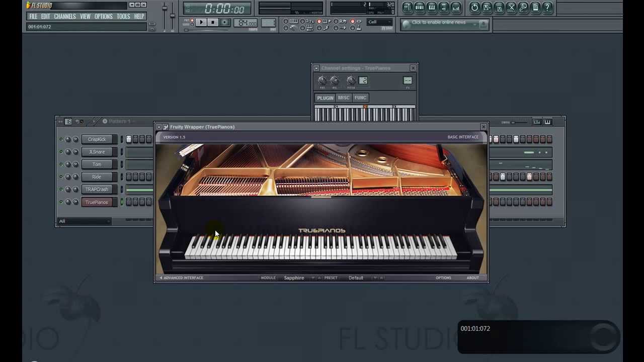Open the step sequencer icon in top toolbar

point(420,8)
